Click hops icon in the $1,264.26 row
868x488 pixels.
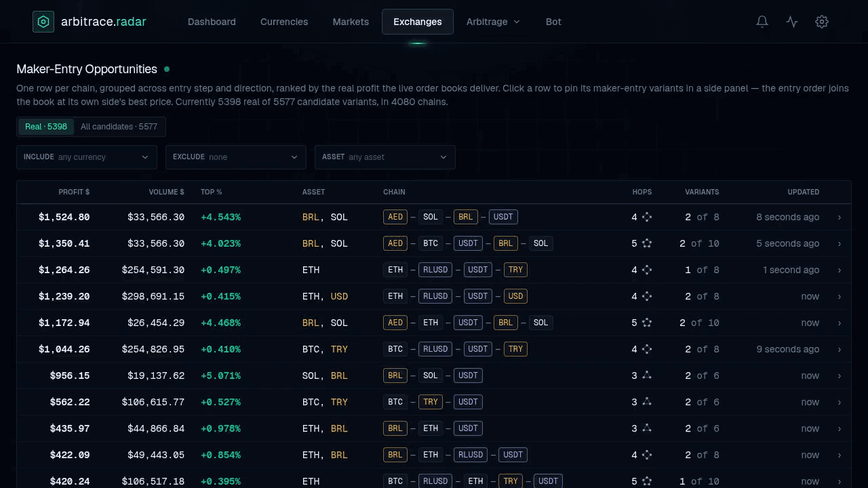pyautogui.click(x=647, y=270)
